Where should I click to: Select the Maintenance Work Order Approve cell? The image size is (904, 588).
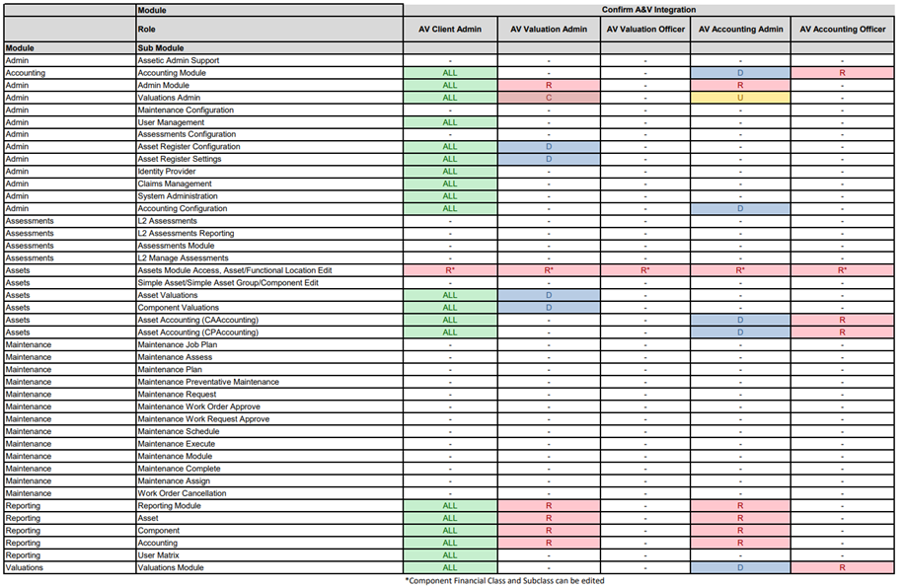269,406
